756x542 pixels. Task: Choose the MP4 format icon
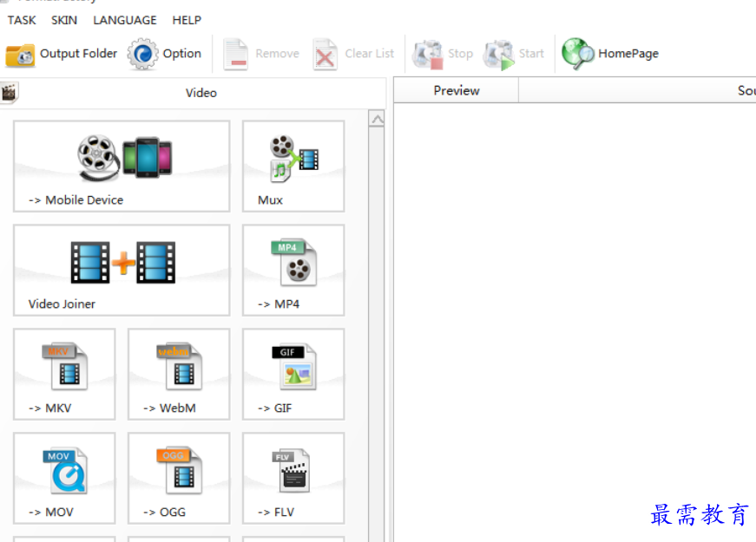[294, 263]
